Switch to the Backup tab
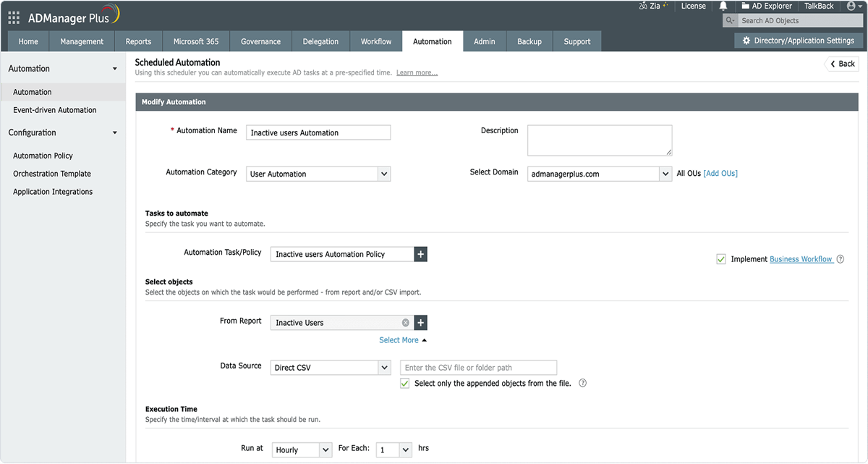The width and height of the screenshot is (868, 464). (529, 41)
